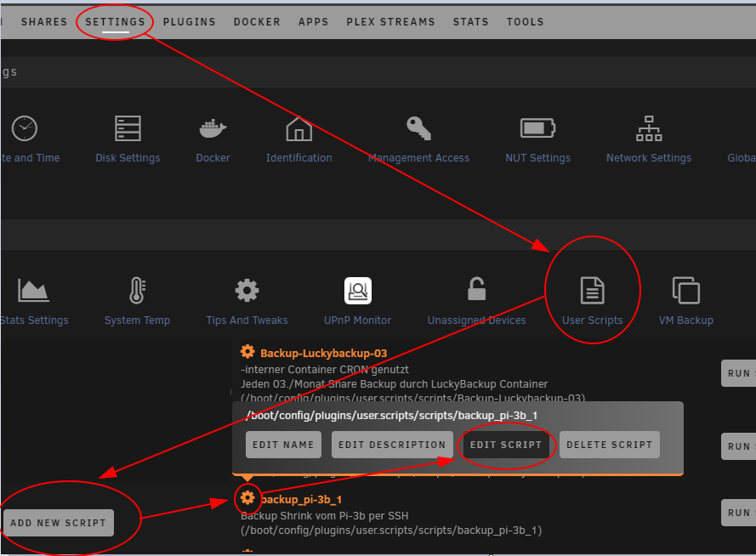Switch to the STATS tab
The image size is (756, 556).
point(470,22)
